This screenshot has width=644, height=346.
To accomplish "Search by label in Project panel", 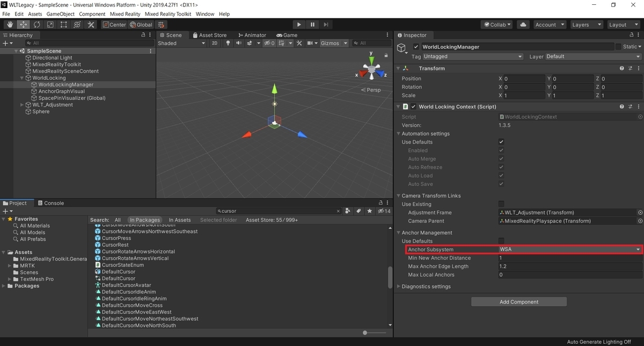I will (x=359, y=211).
